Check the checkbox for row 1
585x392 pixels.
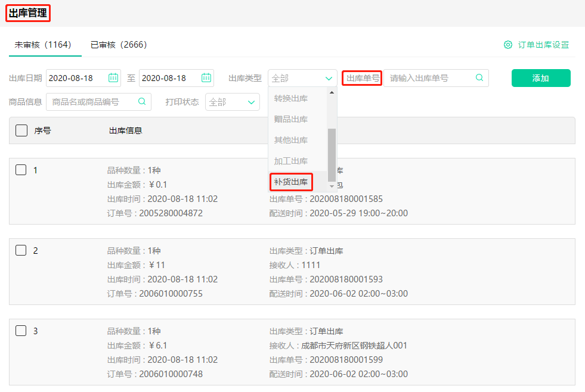click(21, 170)
